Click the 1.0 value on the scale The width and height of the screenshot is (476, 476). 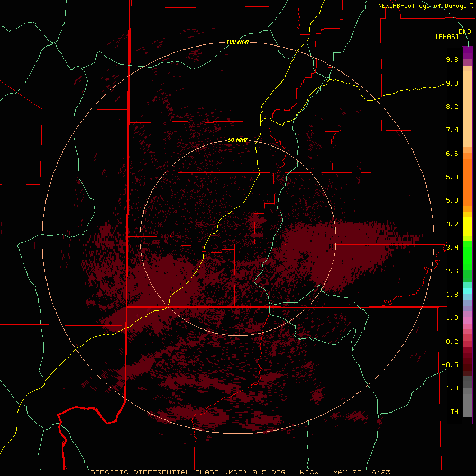[452, 317]
